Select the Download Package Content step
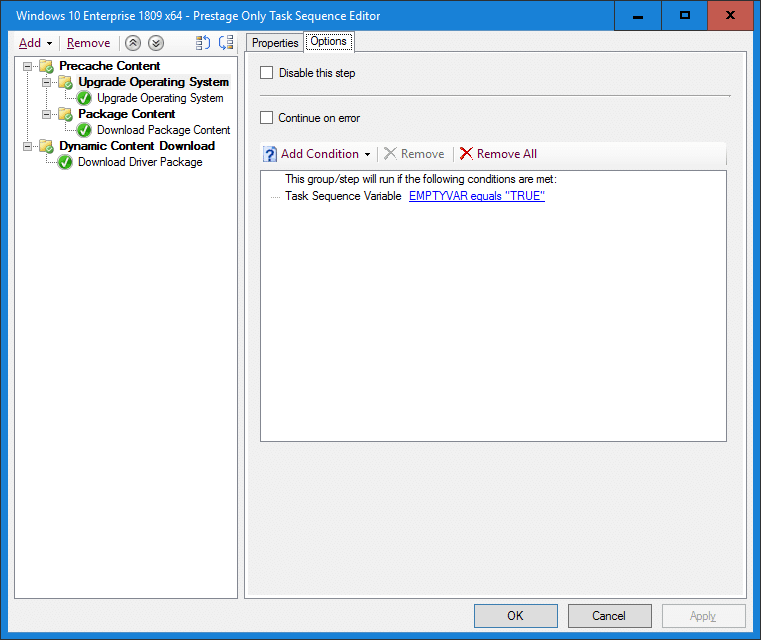Viewport: 761px width, 640px height. (164, 130)
